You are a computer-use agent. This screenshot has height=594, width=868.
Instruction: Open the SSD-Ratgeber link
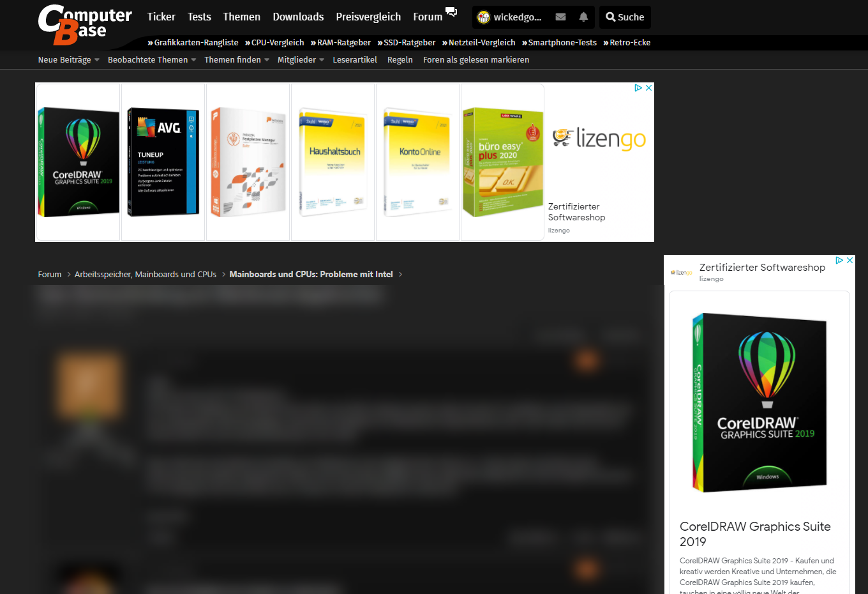pos(407,43)
